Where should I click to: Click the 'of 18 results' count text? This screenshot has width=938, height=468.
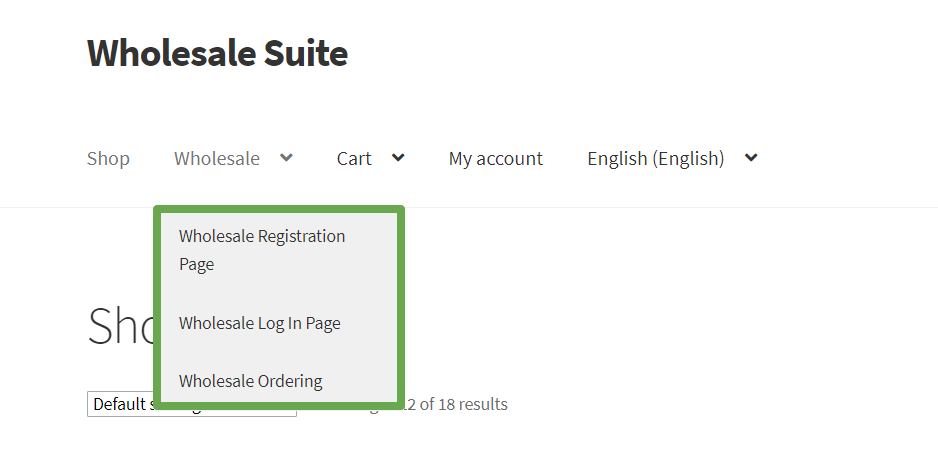(x=463, y=405)
